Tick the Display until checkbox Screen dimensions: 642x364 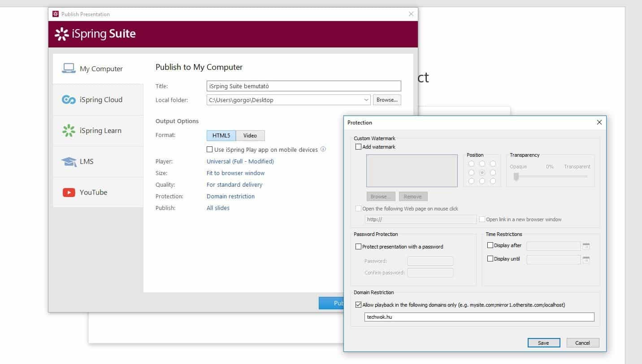click(490, 259)
